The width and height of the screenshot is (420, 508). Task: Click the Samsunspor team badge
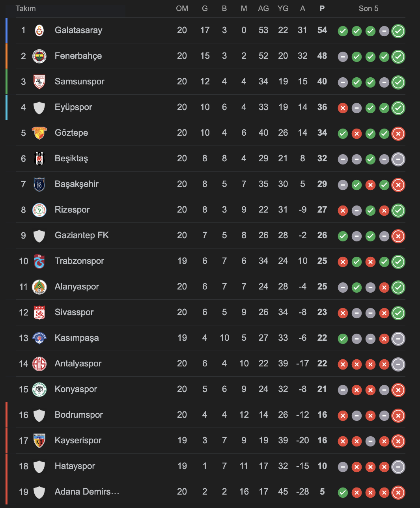[39, 82]
